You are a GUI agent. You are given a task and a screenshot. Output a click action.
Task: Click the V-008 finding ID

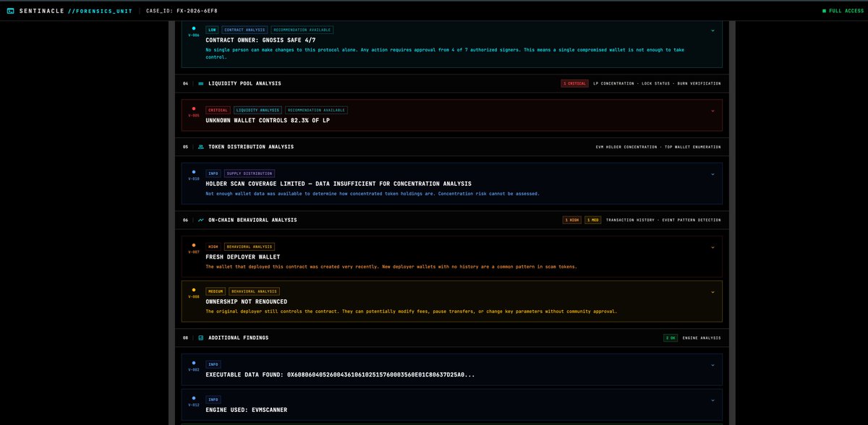[x=194, y=296]
